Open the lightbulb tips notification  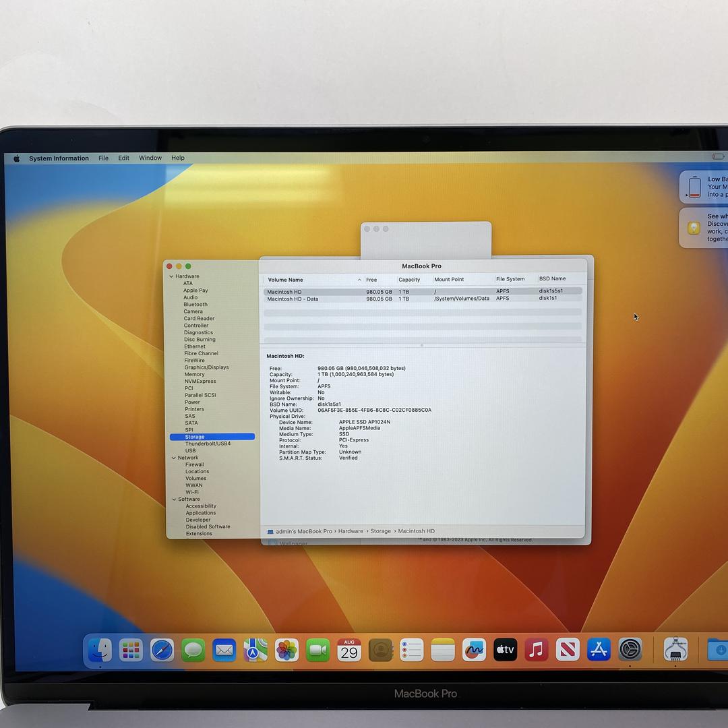(x=703, y=228)
